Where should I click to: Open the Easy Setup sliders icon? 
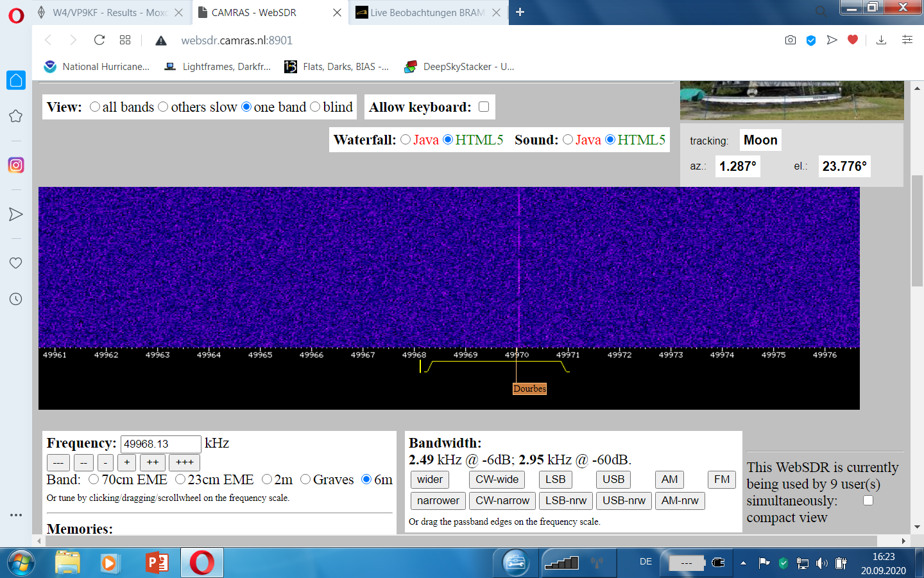click(907, 40)
